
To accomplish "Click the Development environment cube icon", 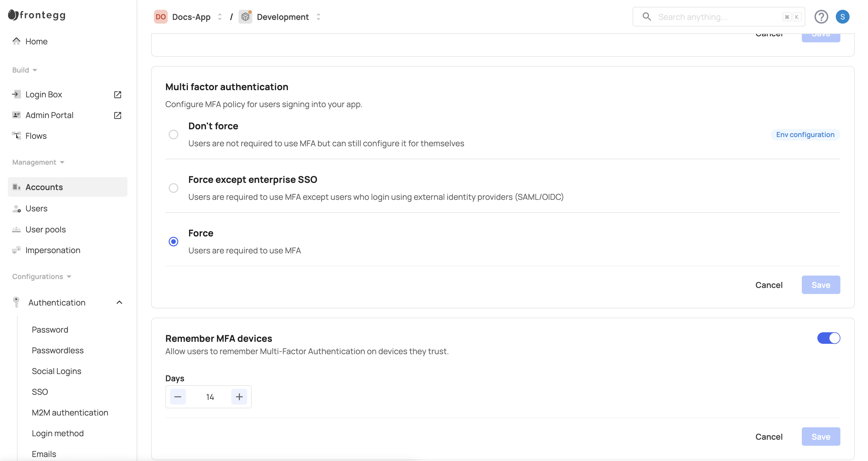I will [x=245, y=17].
